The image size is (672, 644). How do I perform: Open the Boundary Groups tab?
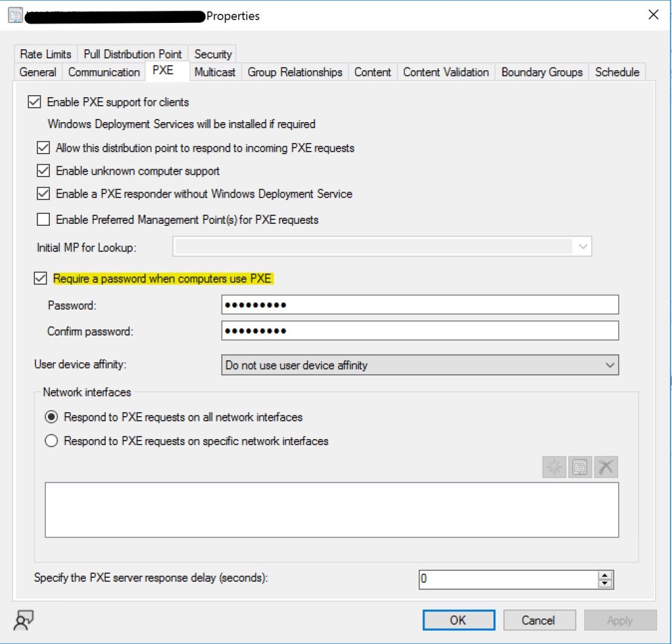tap(541, 72)
